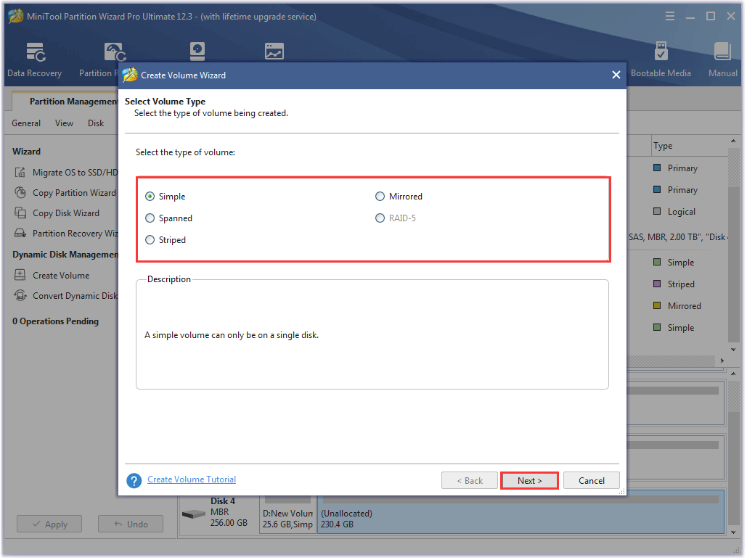Open the General menu
This screenshot has height=560, width=747.
point(26,123)
